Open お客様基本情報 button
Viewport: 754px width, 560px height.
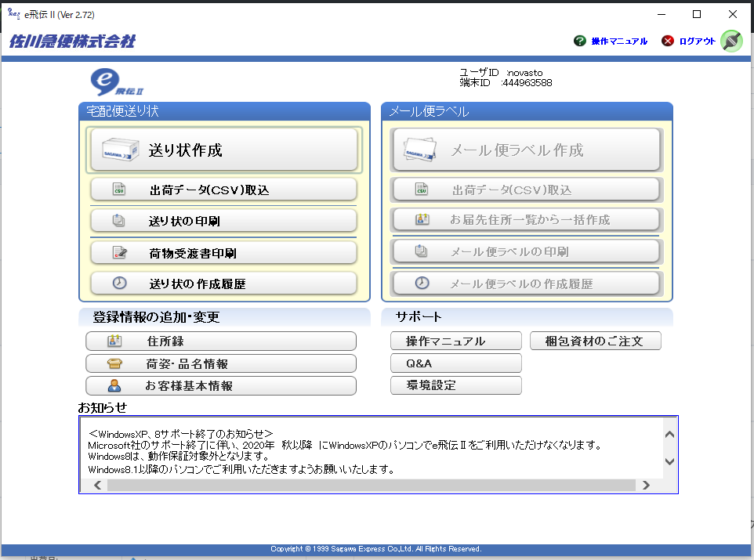pyautogui.click(x=221, y=385)
